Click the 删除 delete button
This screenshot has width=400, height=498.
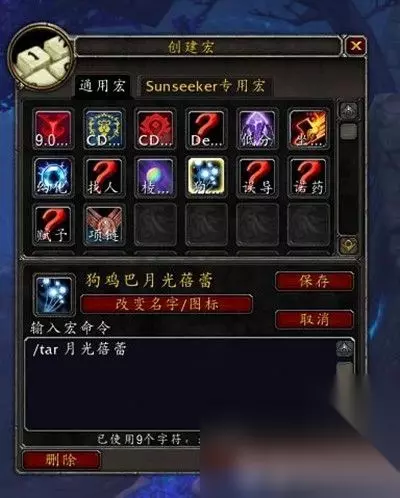pyautogui.click(x=61, y=460)
